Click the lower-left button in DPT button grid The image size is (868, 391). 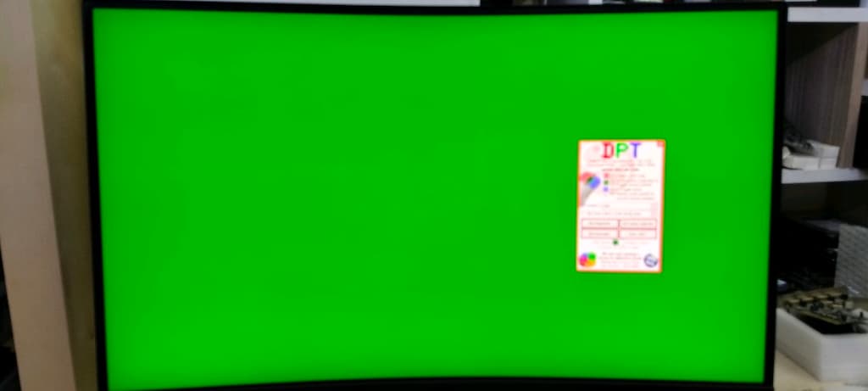[x=599, y=234]
